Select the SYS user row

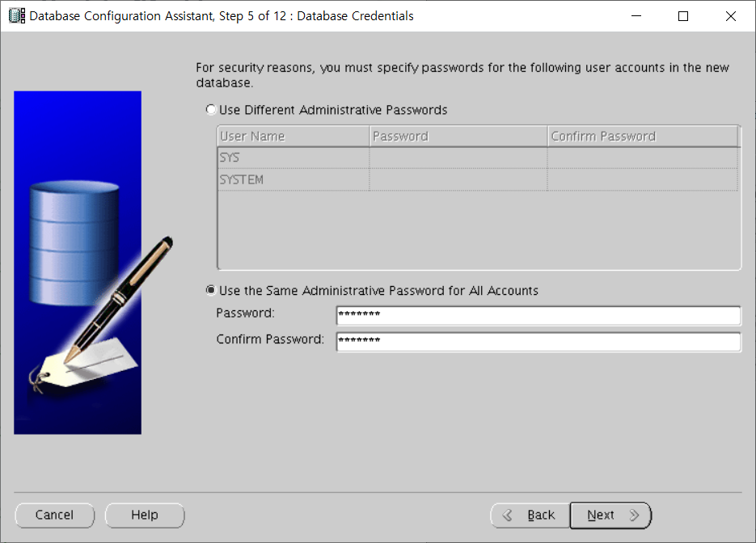477,158
